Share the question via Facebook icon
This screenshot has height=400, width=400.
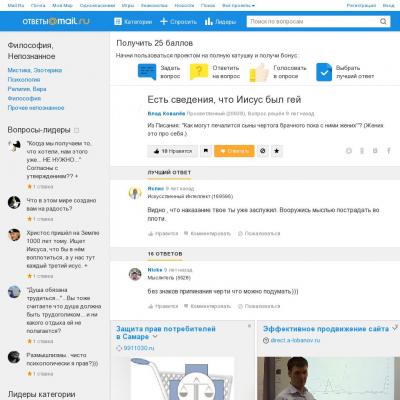coord(389,151)
